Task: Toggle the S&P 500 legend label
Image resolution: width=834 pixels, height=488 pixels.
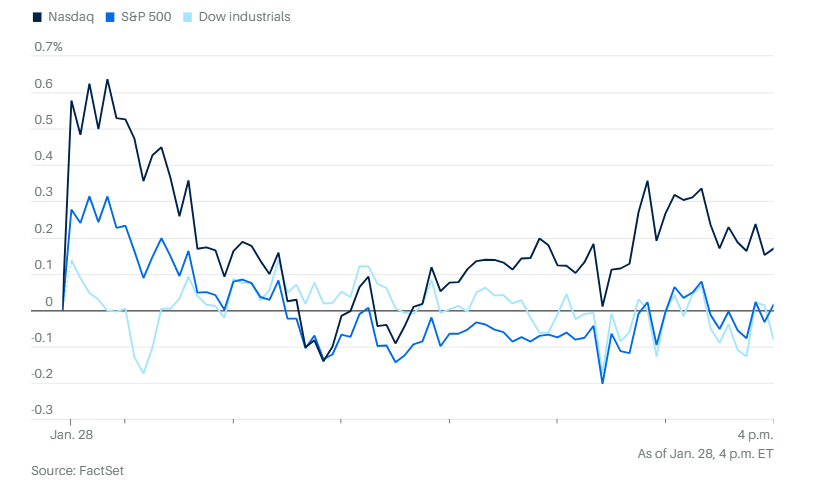Action: pyautogui.click(x=146, y=17)
